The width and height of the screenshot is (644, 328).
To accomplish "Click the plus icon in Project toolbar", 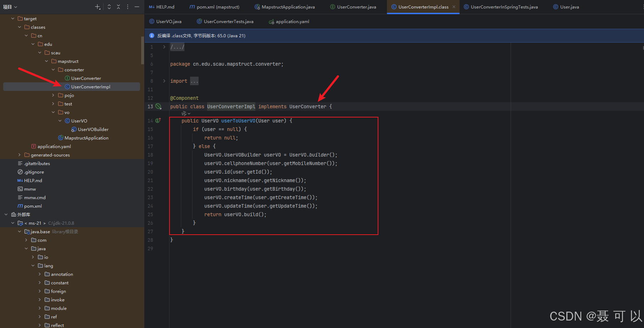I will [x=98, y=7].
